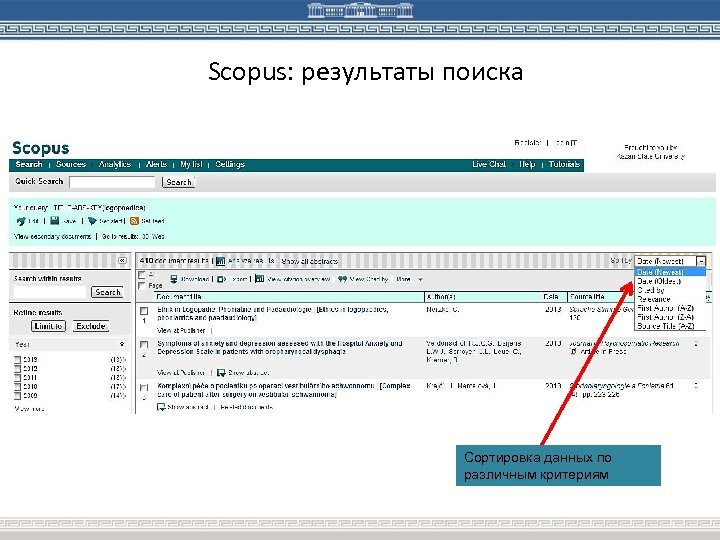Open the Settings tab
The image size is (720, 540).
(x=230, y=164)
